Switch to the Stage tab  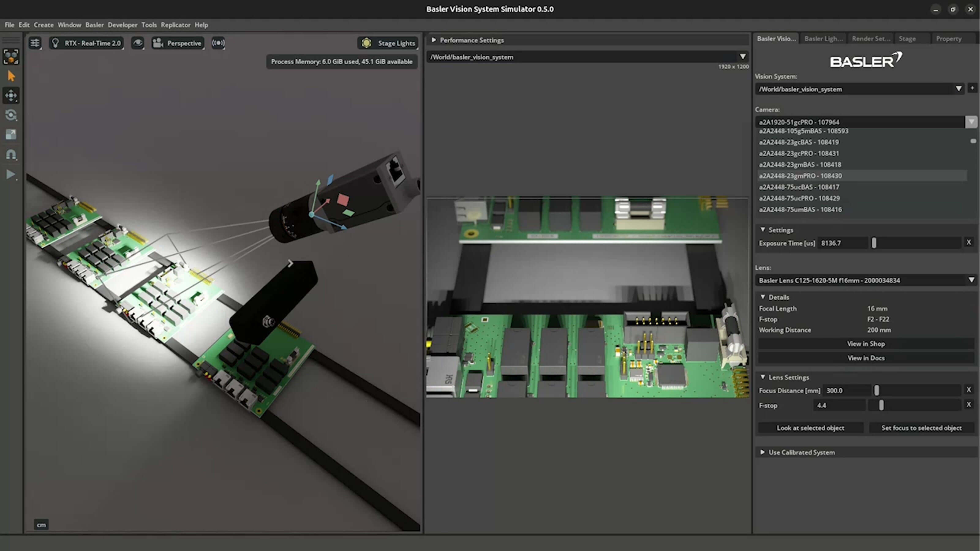907,38
